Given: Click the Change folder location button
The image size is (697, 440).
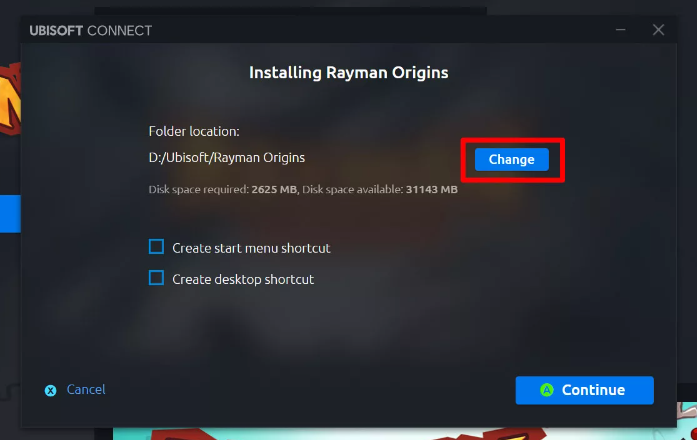Looking at the screenshot, I should point(512,160).
